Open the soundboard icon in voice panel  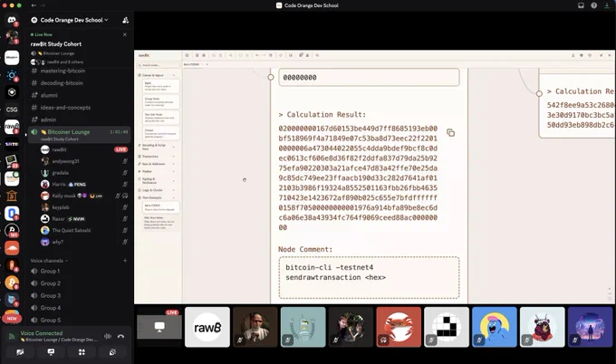(112, 352)
